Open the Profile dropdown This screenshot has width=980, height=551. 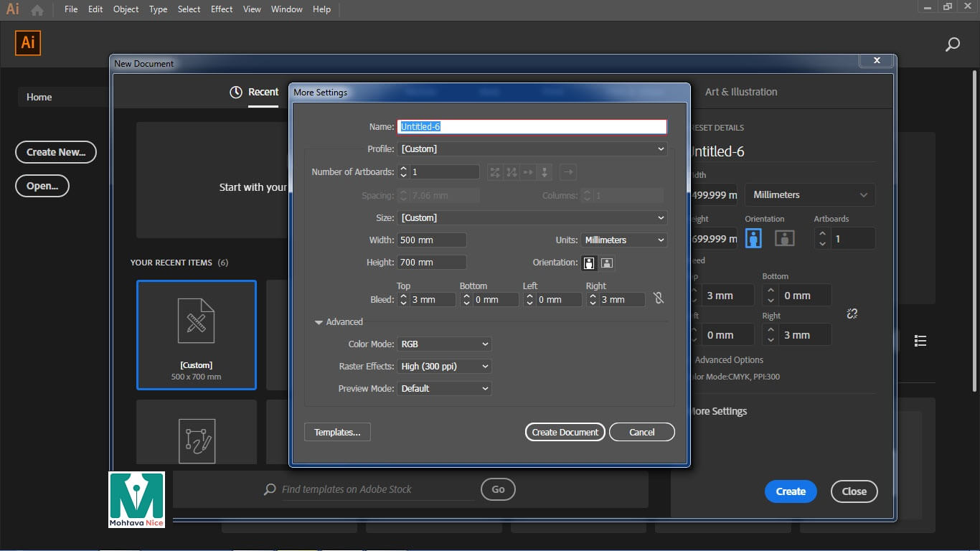coord(532,149)
